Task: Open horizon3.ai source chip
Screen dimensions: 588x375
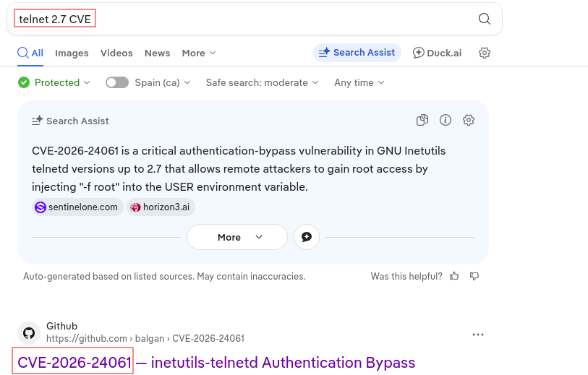Action: (161, 207)
